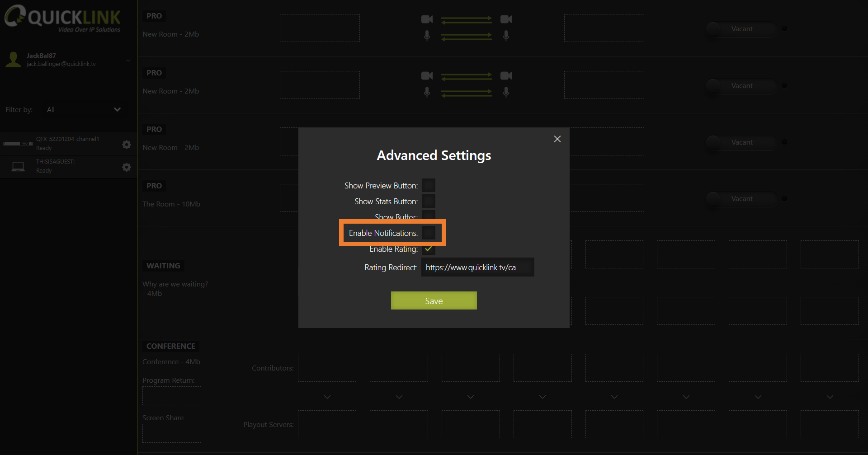Expand the JackBal87 account menu chevron
Viewport: 868px width, 455px height.
tap(128, 60)
